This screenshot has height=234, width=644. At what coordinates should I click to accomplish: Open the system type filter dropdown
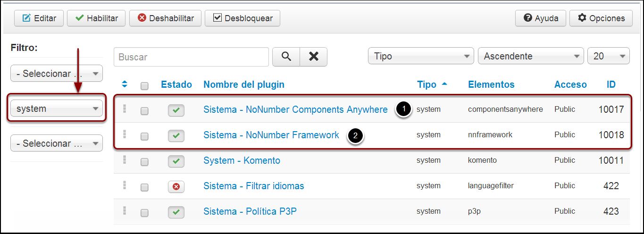click(x=57, y=109)
